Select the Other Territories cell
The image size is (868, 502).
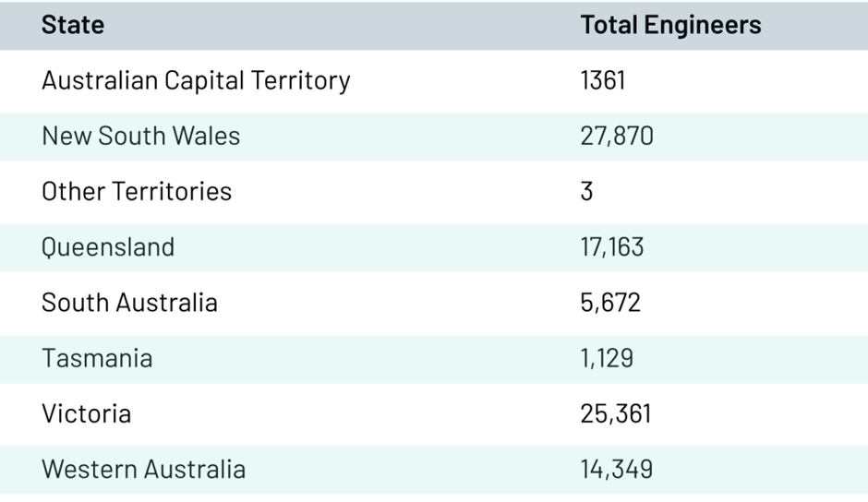137,191
